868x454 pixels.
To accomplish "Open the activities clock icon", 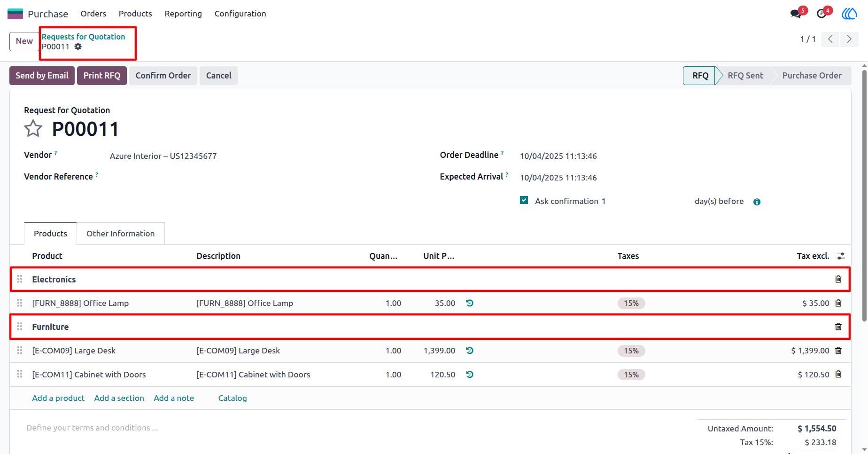I will pyautogui.click(x=821, y=14).
